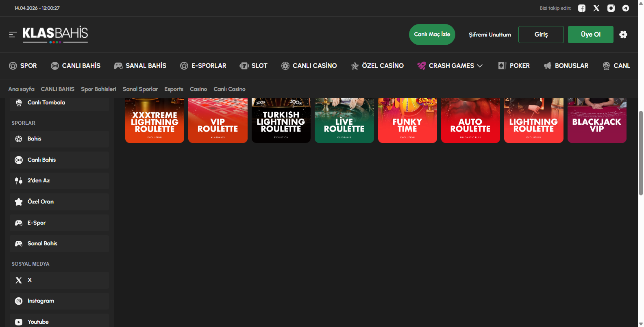
Task: Open the SANAL BAHİS menu item
Action: coord(140,66)
